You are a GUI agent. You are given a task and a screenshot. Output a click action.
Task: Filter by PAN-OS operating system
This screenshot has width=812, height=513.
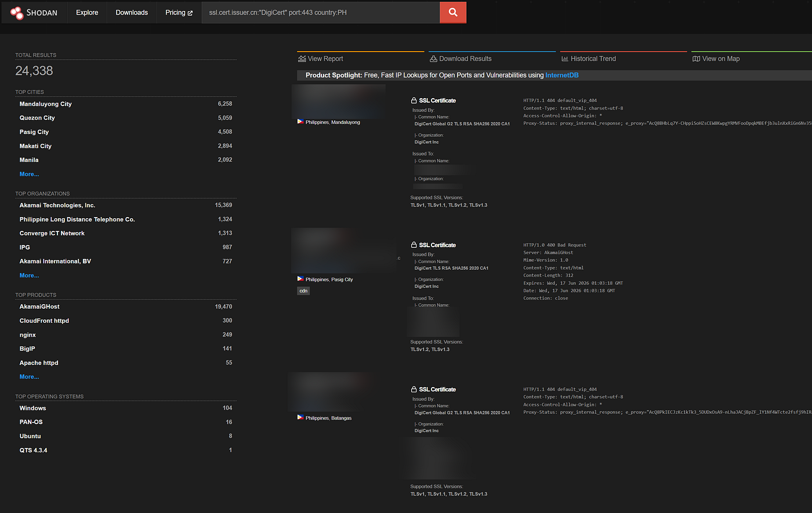pyautogui.click(x=31, y=422)
